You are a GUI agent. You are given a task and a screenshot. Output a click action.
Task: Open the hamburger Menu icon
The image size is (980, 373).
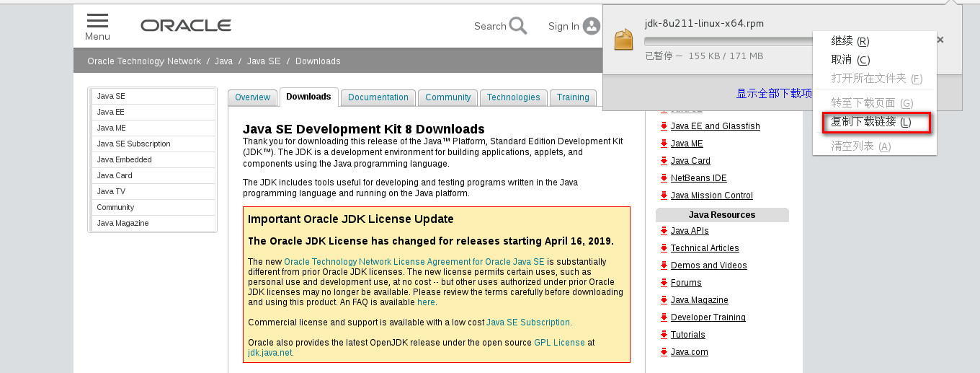pyautogui.click(x=97, y=21)
